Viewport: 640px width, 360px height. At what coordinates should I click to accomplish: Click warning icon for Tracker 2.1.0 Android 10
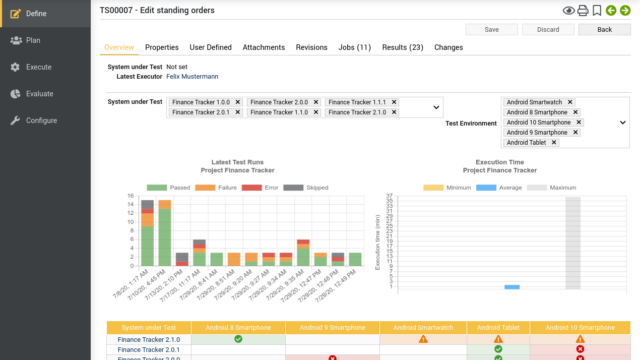[580, 339]
